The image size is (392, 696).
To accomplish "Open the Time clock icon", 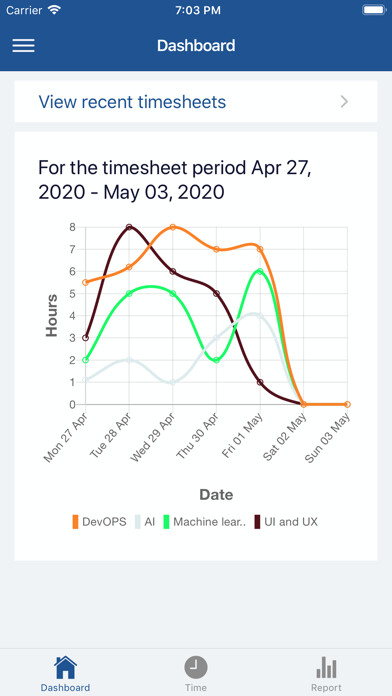I will pos(196,667).
